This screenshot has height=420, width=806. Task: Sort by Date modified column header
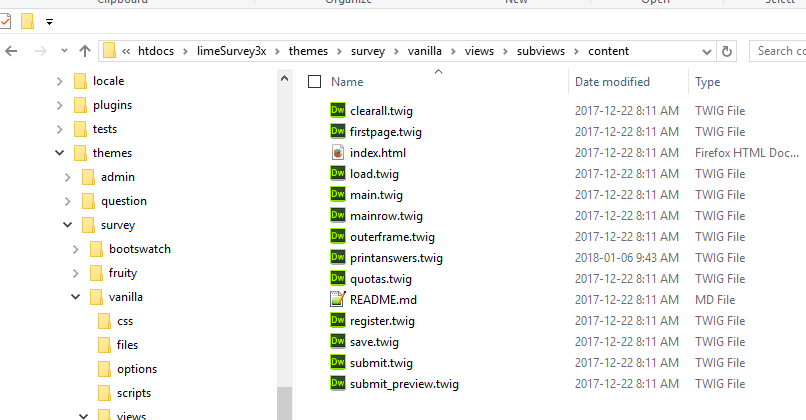[612, 81]
